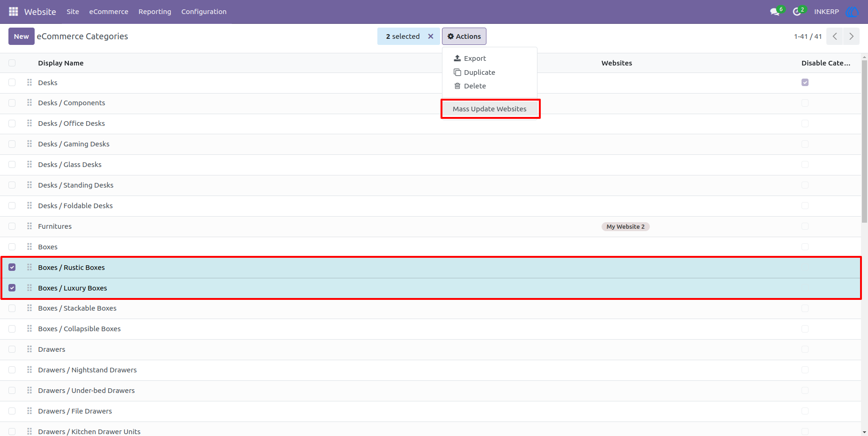
Task: Click the INKERP user avatar icon
Action: click(852, 12)
